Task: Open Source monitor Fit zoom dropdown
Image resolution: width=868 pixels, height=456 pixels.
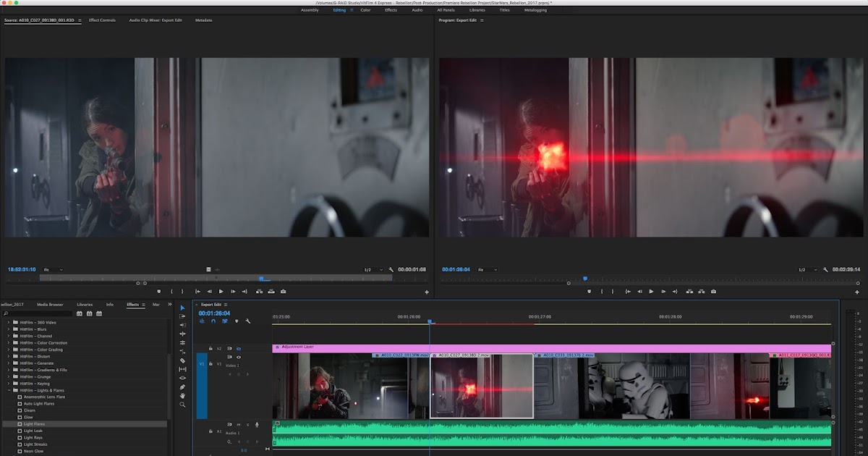Action: 54,269
